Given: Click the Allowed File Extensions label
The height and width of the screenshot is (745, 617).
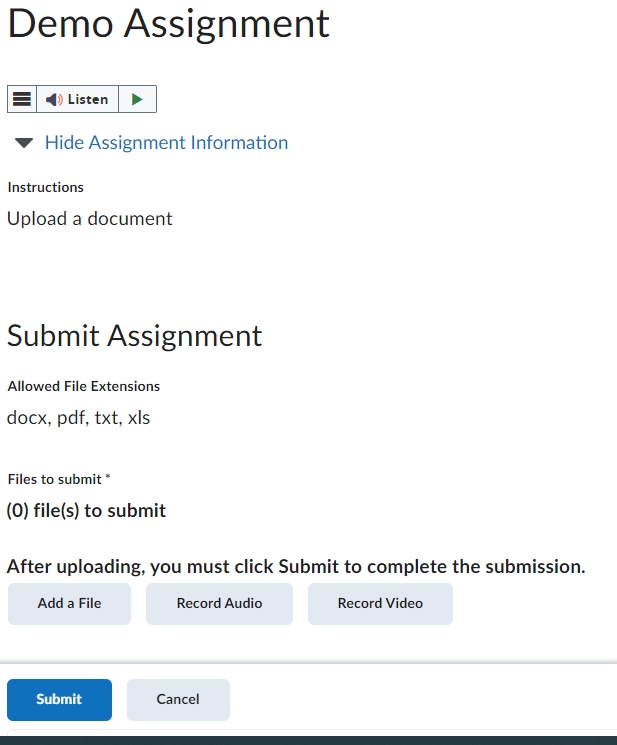Looking at the screenshot, I should coord(83,386).
